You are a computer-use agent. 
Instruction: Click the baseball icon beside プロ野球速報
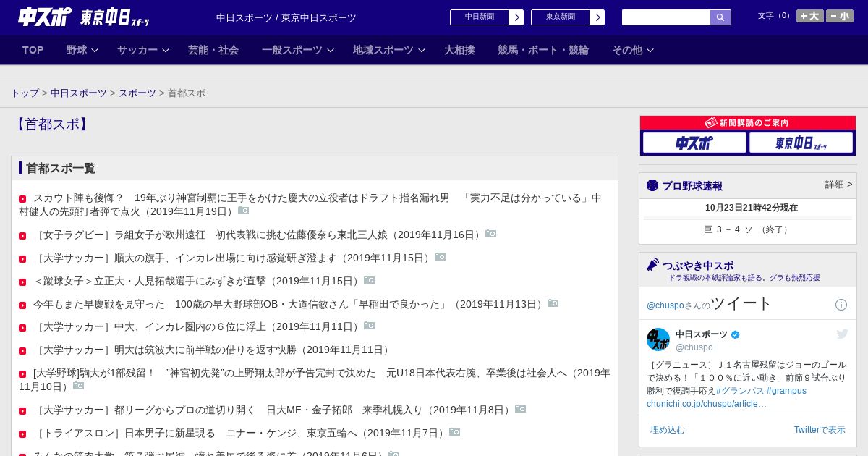coord(652,185)
